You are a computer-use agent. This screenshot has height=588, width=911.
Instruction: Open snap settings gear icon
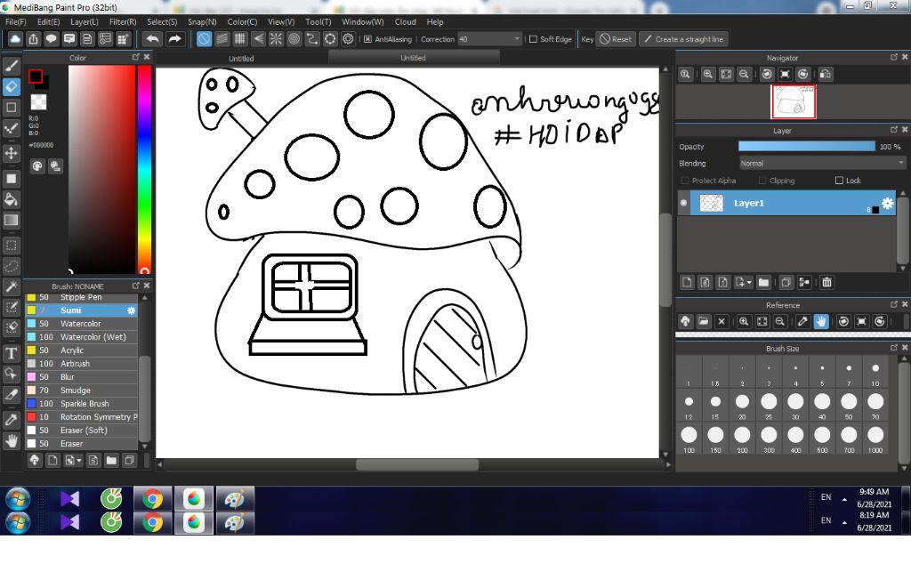coord(348,39)
